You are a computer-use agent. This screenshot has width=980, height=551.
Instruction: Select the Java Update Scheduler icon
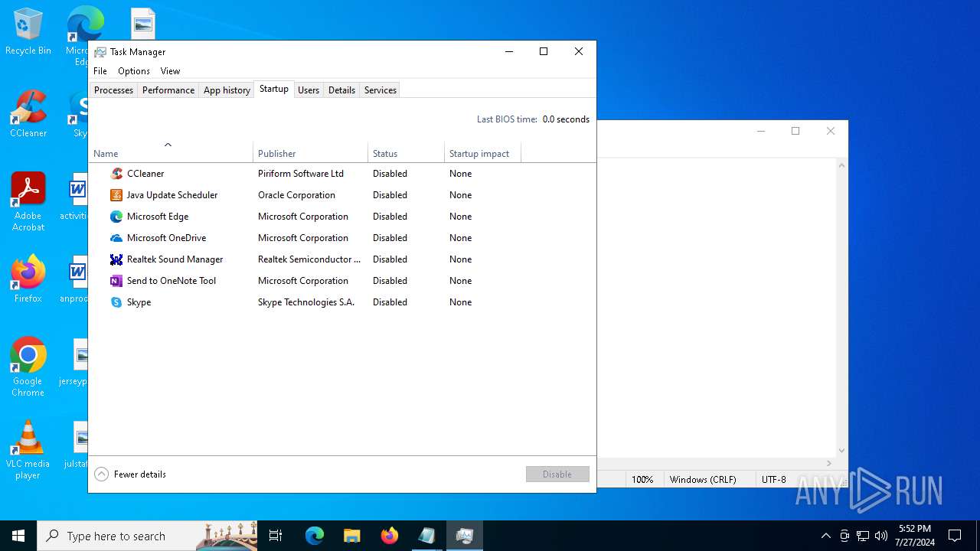pyautogui.click(x=116, y=195)
